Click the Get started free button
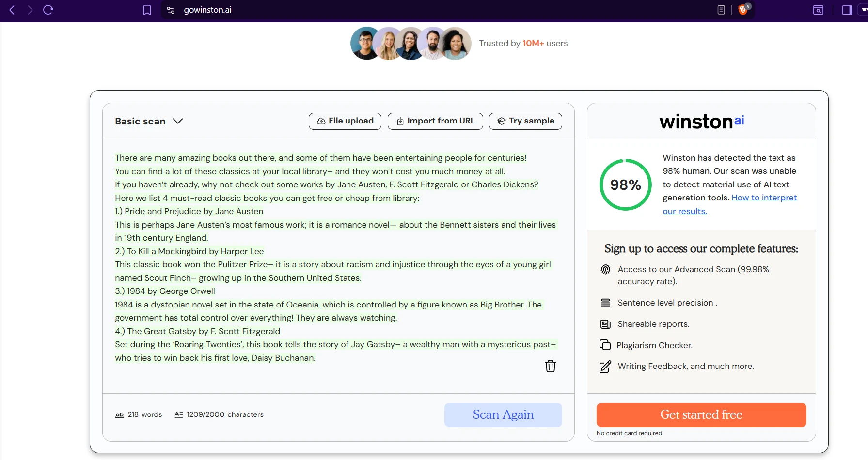 coord(701,414)
